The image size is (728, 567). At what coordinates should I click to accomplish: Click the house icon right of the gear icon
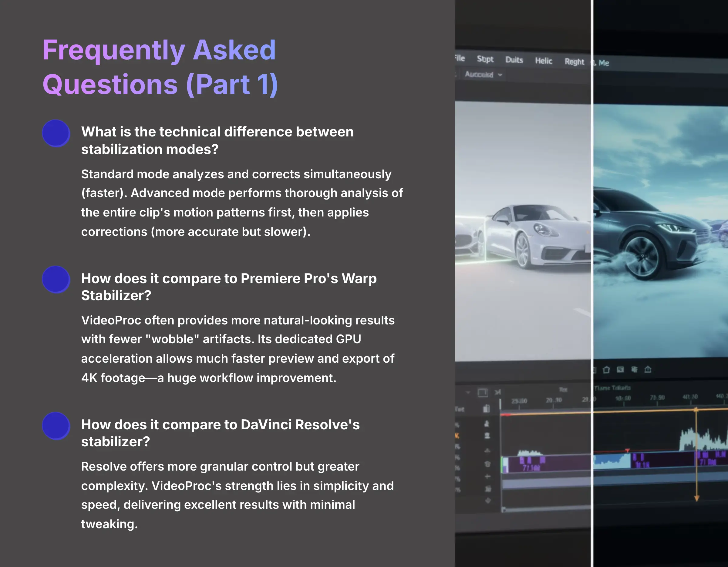pos(648,369)
